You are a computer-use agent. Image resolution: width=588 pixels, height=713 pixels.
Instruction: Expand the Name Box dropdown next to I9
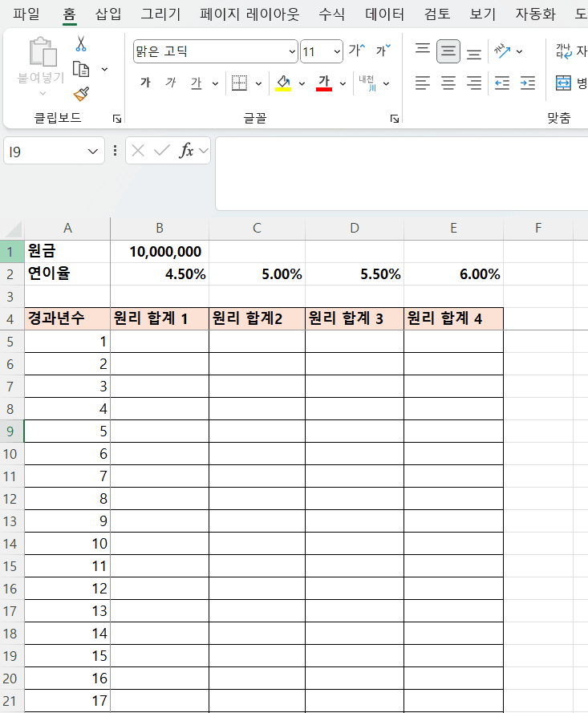(x=93, y=151)
